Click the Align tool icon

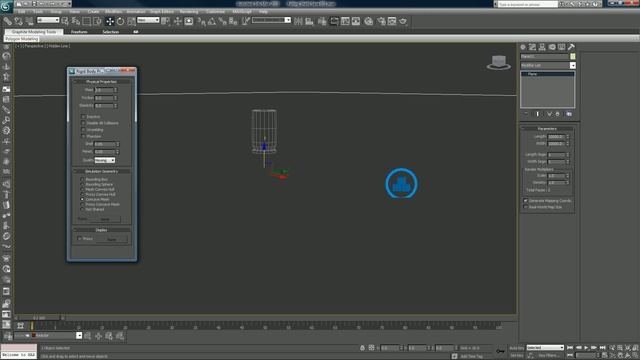[309, 21]
